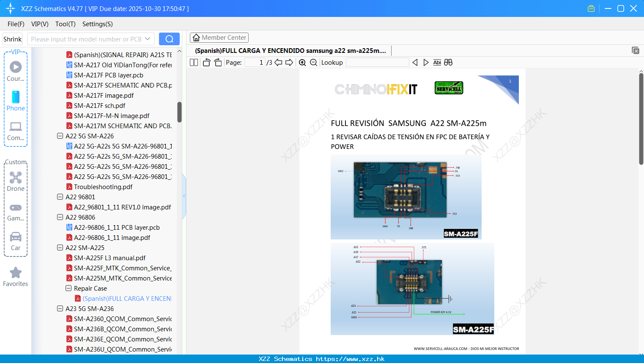Click the search magnifier button
Screen dimensions: 644x363
[169, 39]
